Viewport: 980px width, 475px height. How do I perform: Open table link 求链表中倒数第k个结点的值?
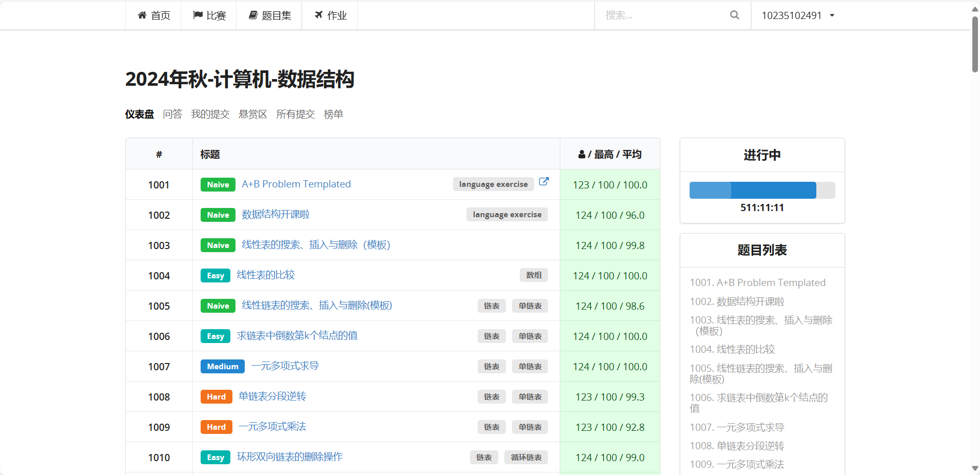pos(297,335)
